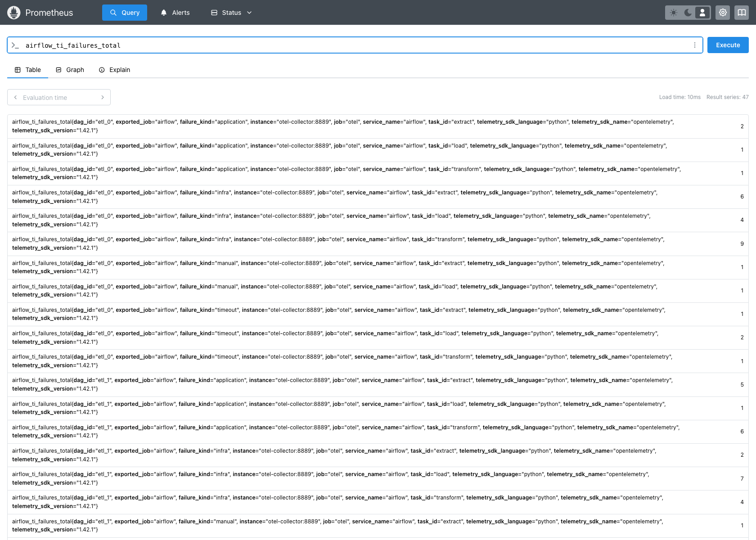
Task: Select etl_0 application extract series row
Action: [378, 126]
